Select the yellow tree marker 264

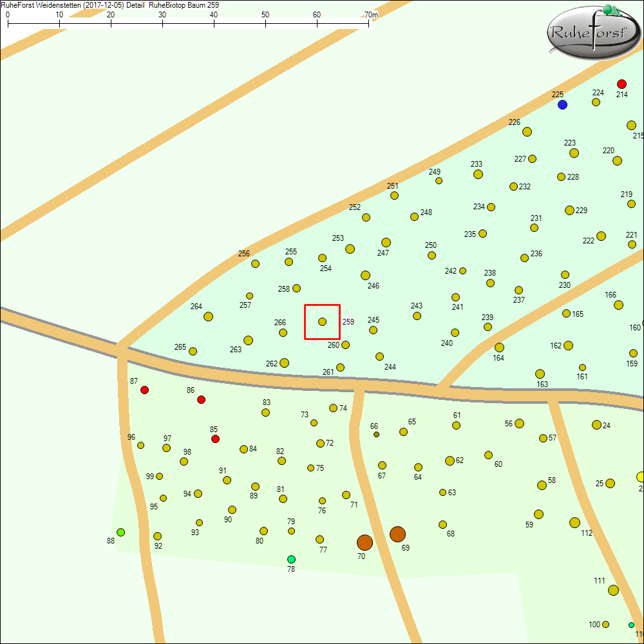(x=208, y=316)
